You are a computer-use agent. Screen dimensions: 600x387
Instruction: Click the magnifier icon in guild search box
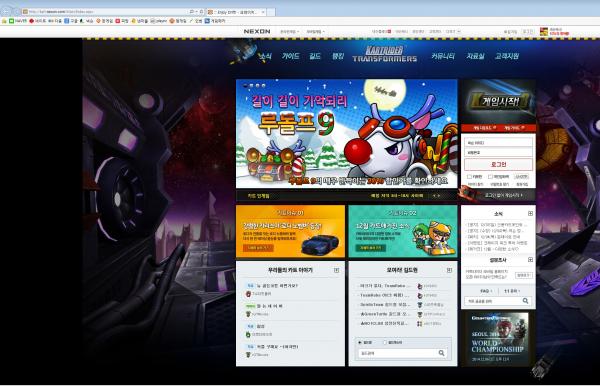click(x=441, y=353)
